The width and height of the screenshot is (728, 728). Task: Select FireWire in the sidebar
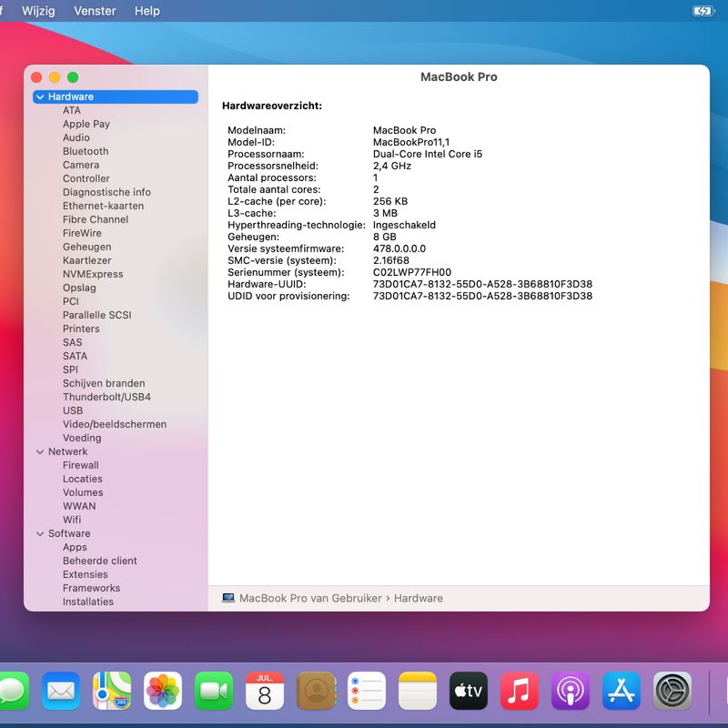pos(82,233)
